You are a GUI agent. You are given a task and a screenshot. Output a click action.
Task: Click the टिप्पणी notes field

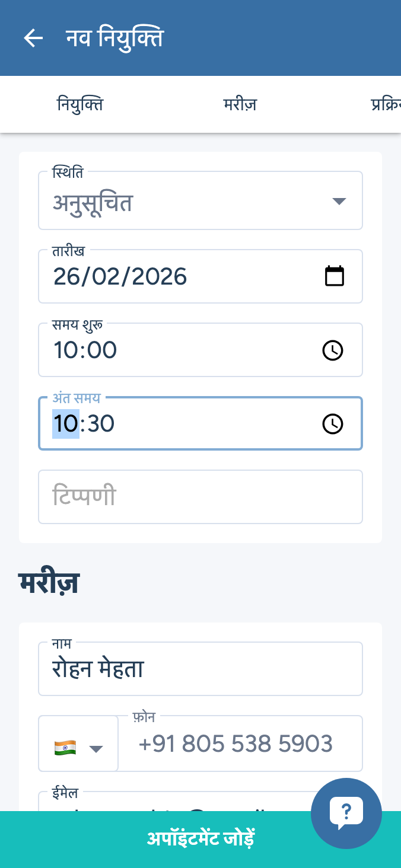[x=200, y=497]
